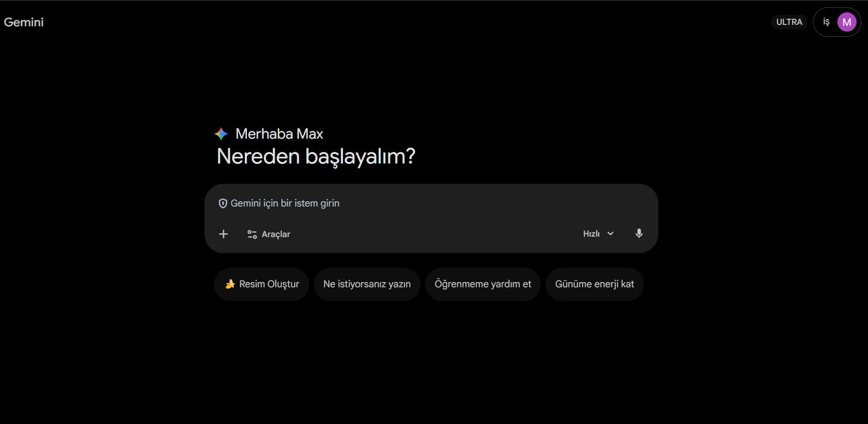Activate the microphone voice input
The image size is (868, 424).
(639, 233)
